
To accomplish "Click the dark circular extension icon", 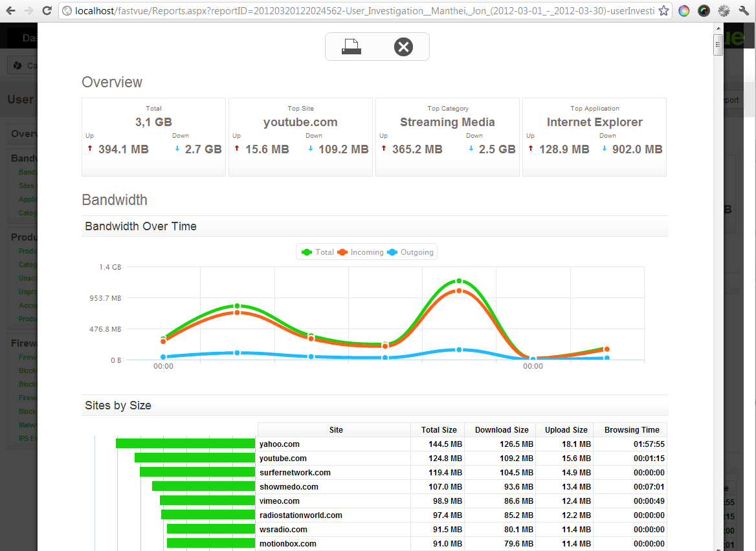I will pyautogui.click(x=704, y=10).
